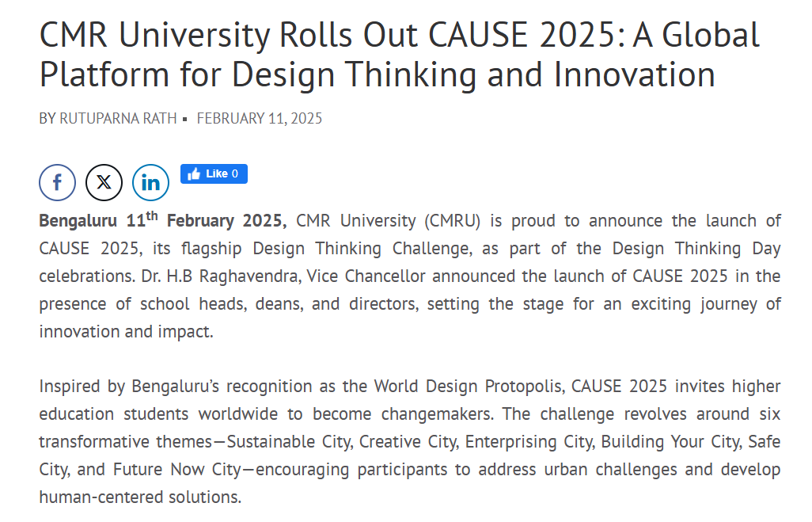Click the article headline's first line
This screenshot has width=812, height=522.
pyautogui.click(x=400, y=36)
